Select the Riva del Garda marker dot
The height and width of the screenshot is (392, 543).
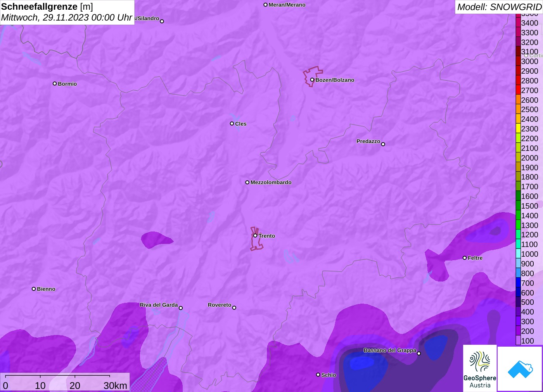pyautogui.click(x=181, y=308)
